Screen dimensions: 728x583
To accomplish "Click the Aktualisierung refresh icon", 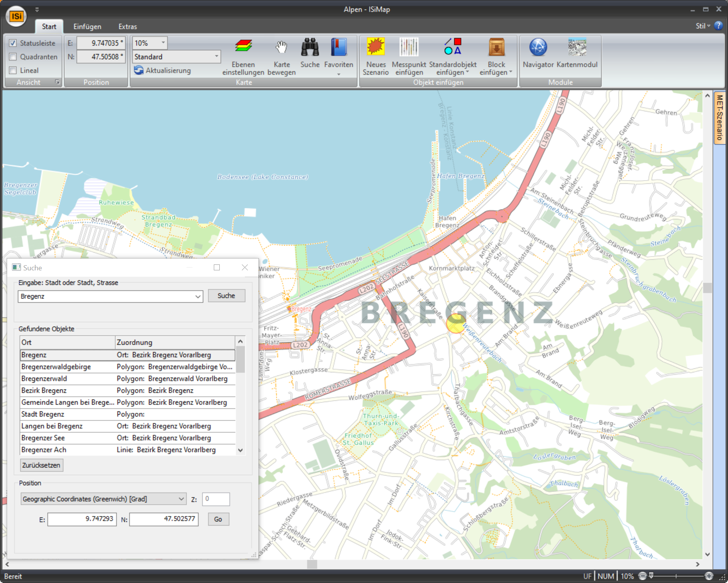I will 139,70.
